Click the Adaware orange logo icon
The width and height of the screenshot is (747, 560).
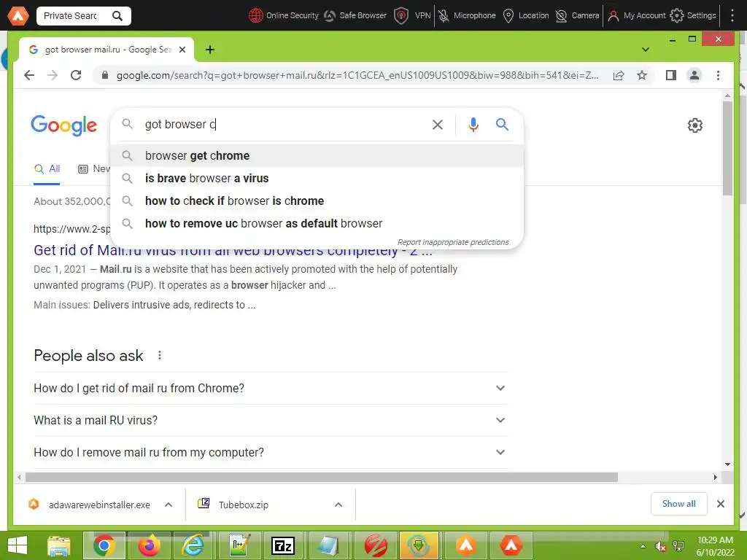pyautogui.click(x=18, y=16)
